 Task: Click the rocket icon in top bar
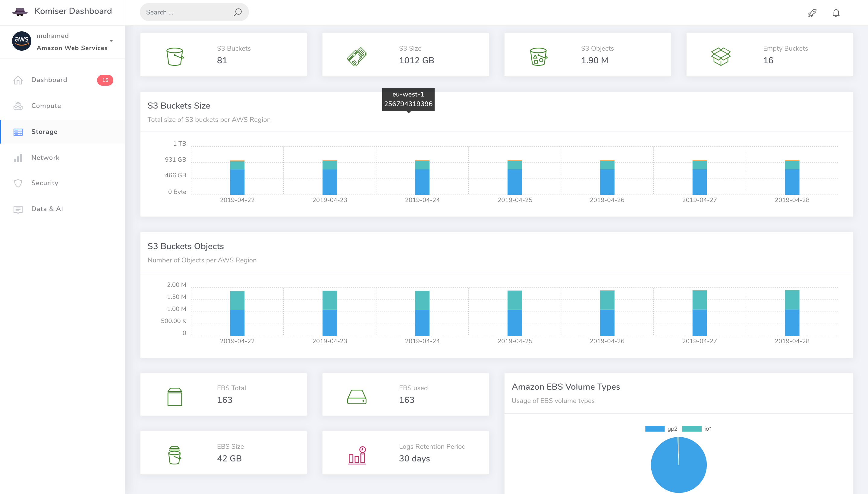(812, 13)
